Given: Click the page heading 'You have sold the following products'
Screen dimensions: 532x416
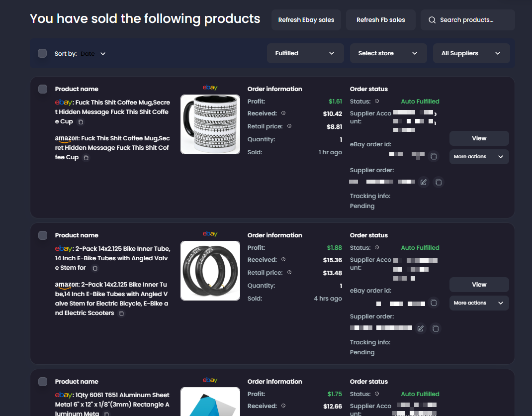Looking at the screenshot, I should pos(145,19).
